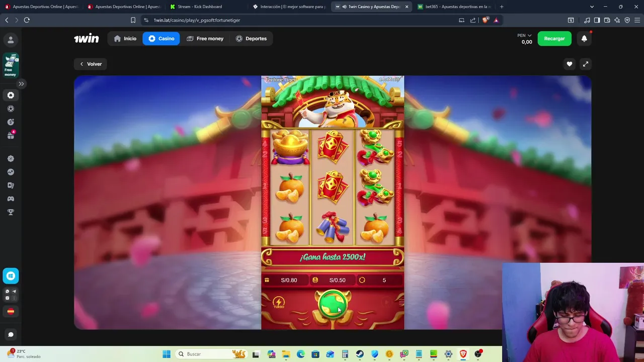
Task: Open the soccer ball sports sidebar icon
Action: (x=11, y=109)
